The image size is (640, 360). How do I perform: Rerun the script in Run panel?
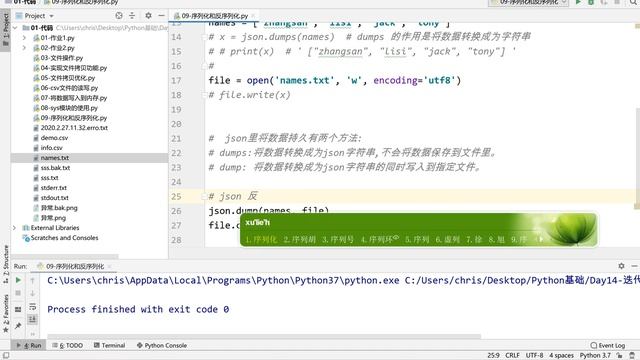[x=18, y=280]
